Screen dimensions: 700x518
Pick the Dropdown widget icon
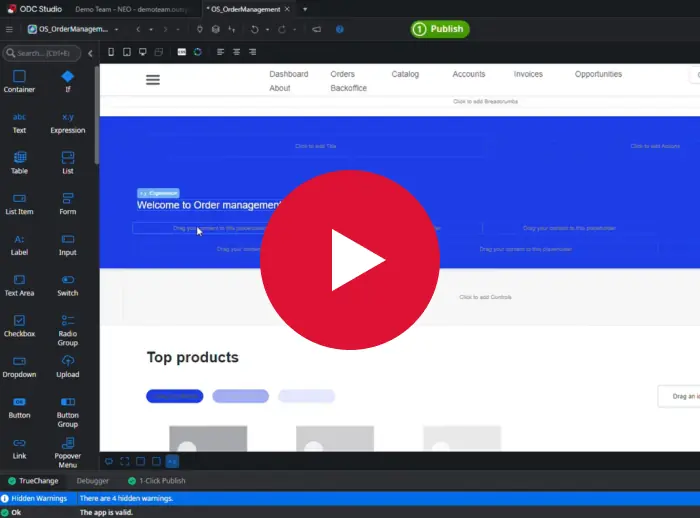[19, 366]
